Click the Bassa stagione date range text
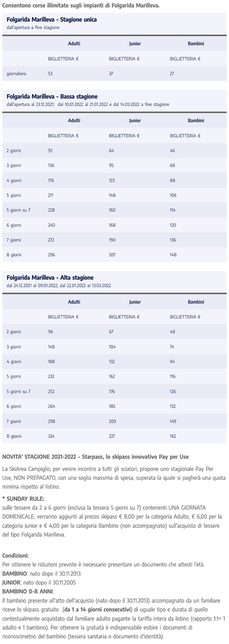 88,104
